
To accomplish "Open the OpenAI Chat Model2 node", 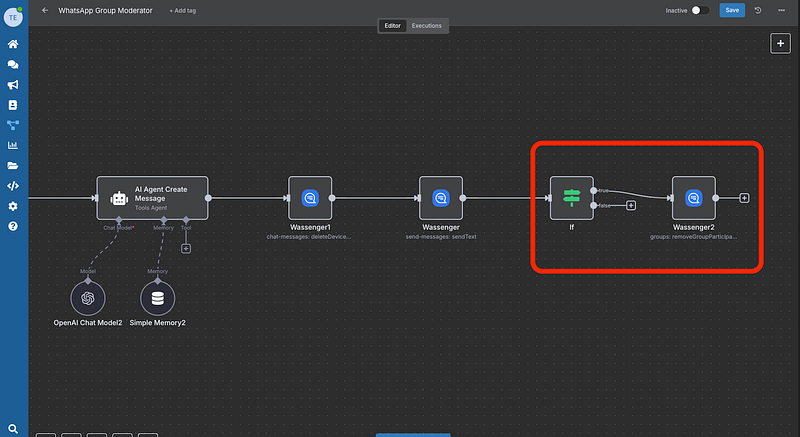I will 88,298.
